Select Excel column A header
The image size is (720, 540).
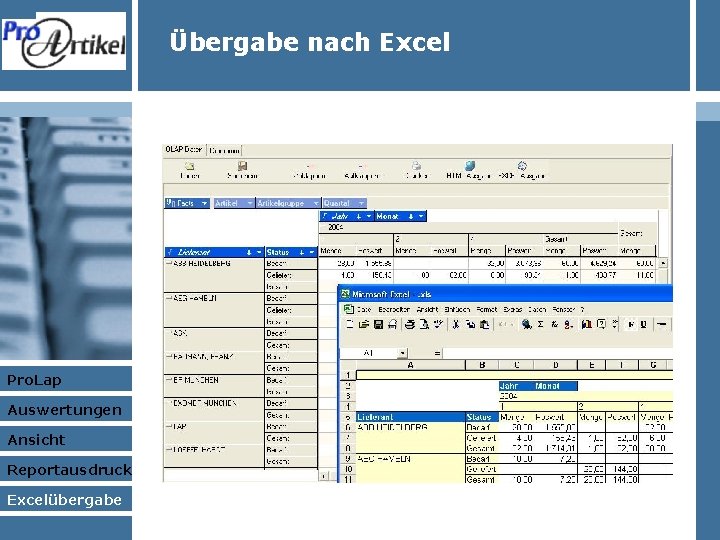(x=411, y=365)
